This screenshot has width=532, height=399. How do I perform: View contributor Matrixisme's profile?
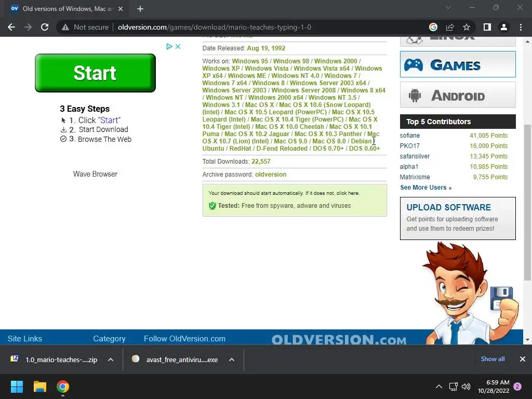point(415,177)
